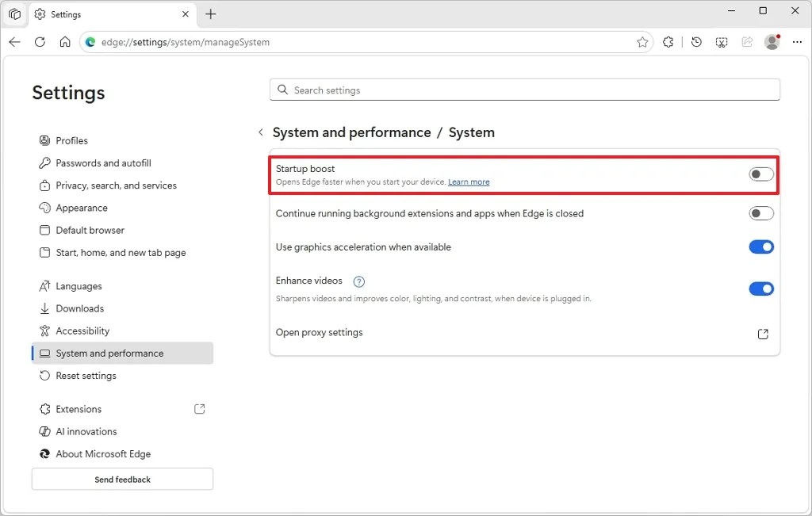Open the profile avatar menu
This screenshot has width=812, height=516.
tap(772, 42)
